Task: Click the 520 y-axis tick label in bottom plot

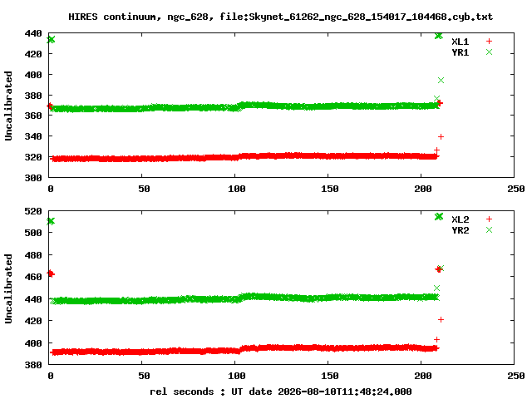Action: tap(33, 211)
